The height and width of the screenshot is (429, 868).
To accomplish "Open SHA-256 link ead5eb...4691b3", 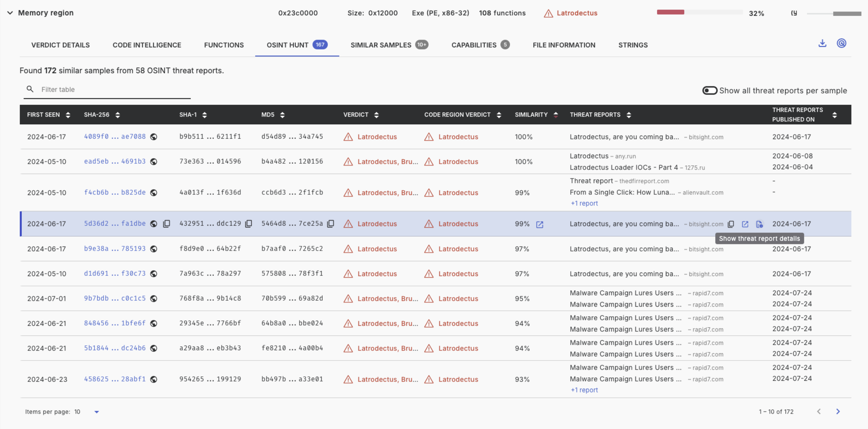I will [x=115, y=162].
